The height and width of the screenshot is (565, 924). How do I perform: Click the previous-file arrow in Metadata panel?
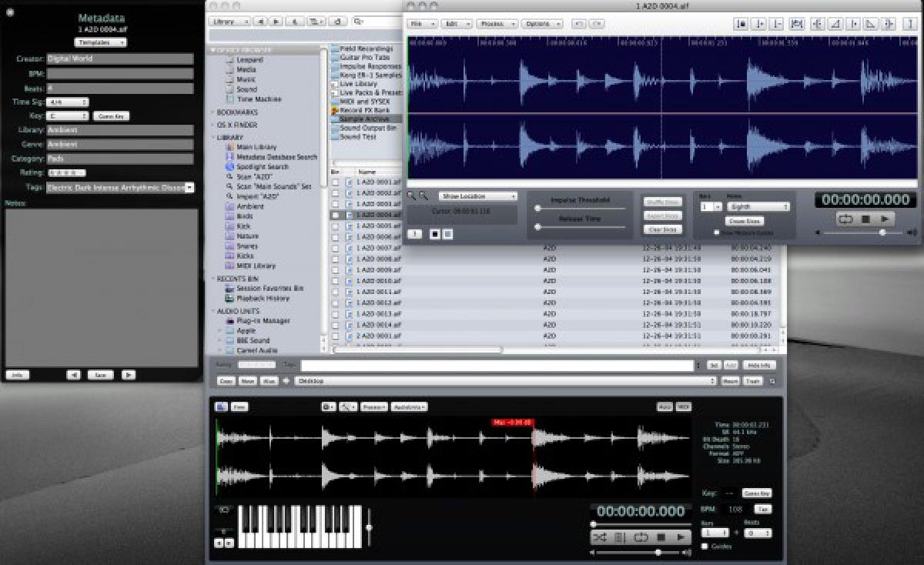click(73, 375)
